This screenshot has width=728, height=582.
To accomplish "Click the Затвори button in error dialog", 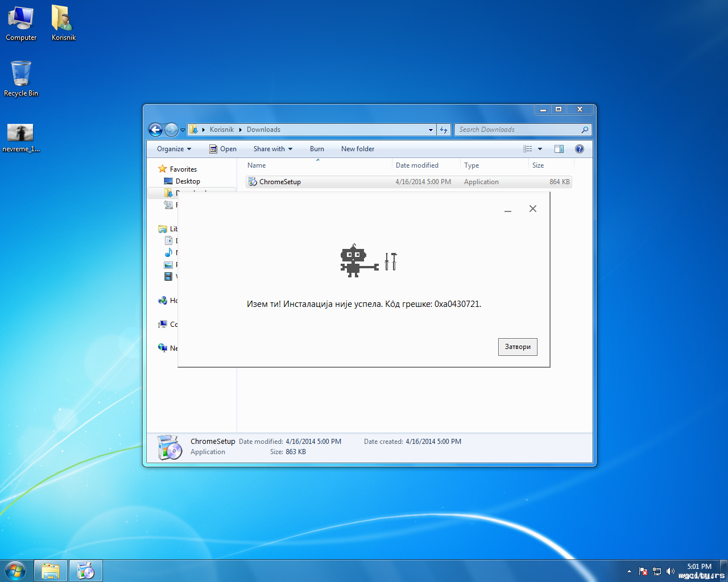I will point(518,347).
